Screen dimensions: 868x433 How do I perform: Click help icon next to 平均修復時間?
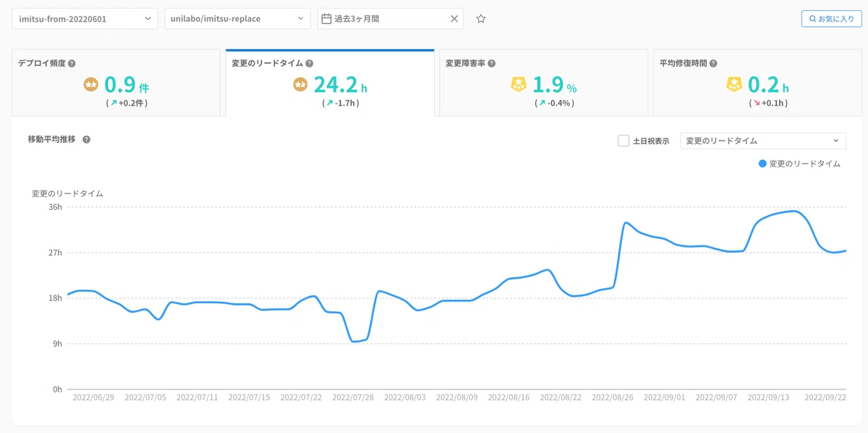pyautogui.click(x=713, y=63)
